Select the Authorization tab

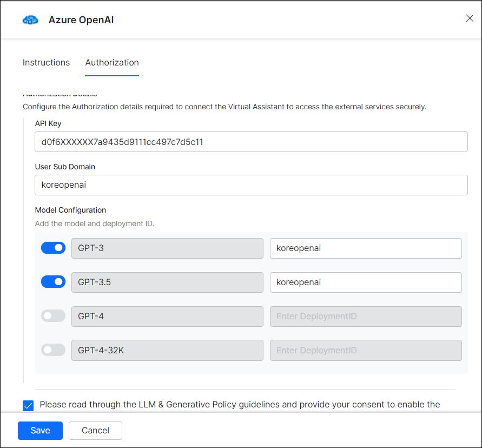click(111, 62)
